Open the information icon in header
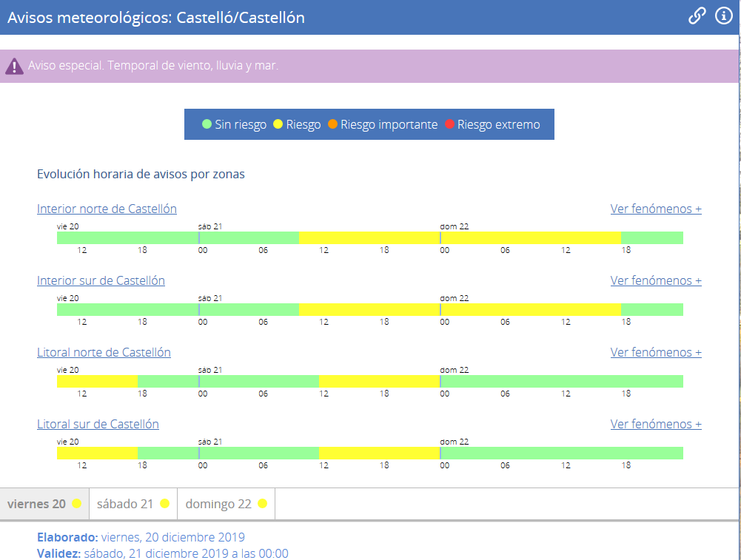Image resolution: width=741 pixels, height=560 pixels. 723,16
